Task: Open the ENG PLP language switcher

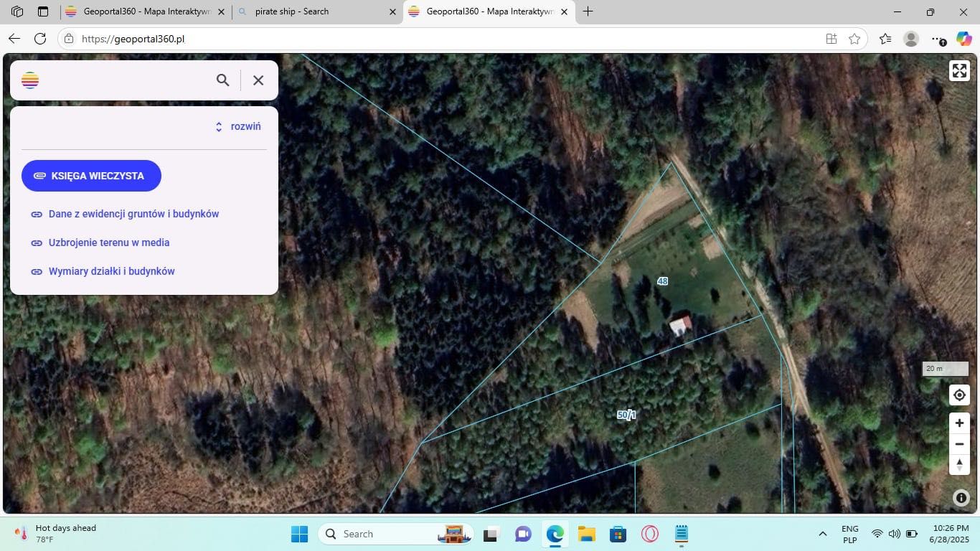Action: (x=850, y=534)
